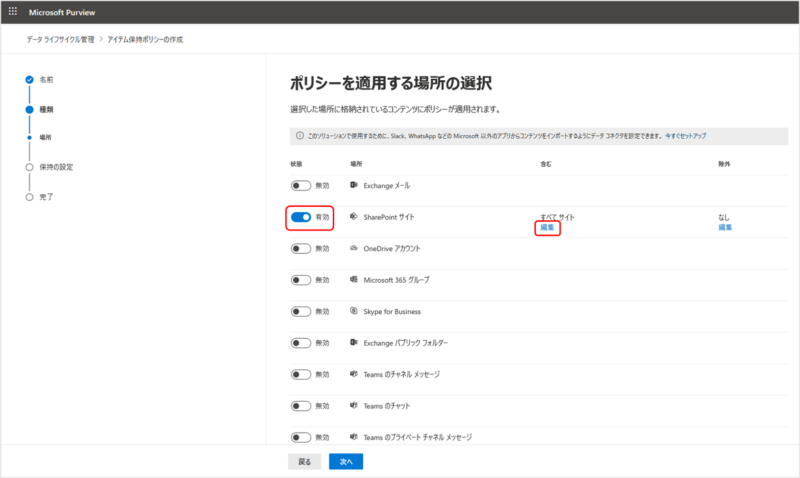Viewport: 800px width, 478px height.
Task: Click the Exchange メール icon
Action: [x=354, y=185]
